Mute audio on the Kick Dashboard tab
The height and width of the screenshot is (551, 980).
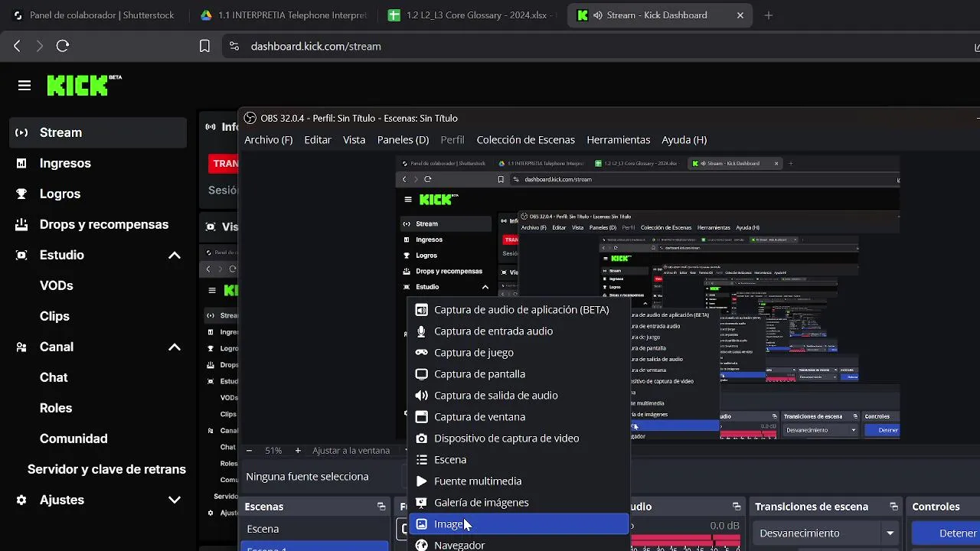597,15
